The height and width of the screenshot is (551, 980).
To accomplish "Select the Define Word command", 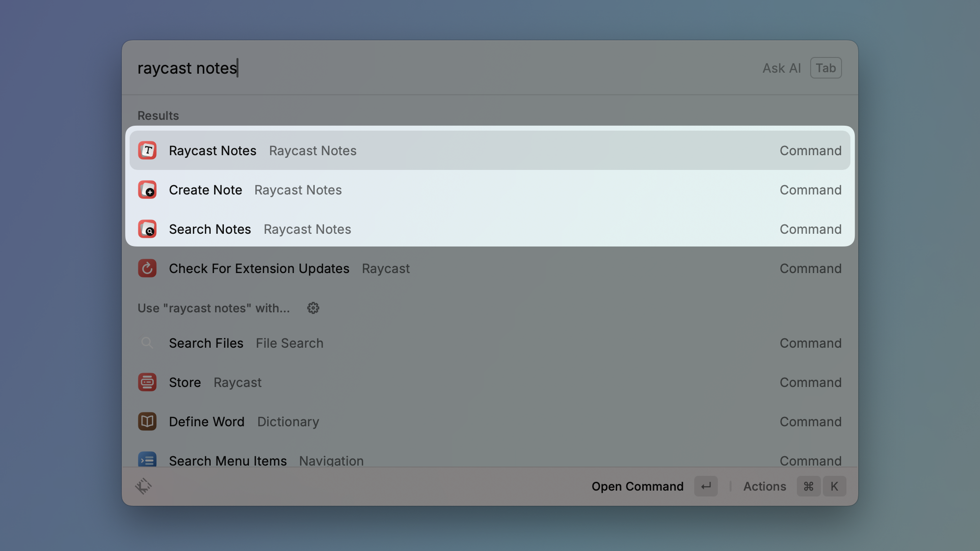I will (490, 421).
